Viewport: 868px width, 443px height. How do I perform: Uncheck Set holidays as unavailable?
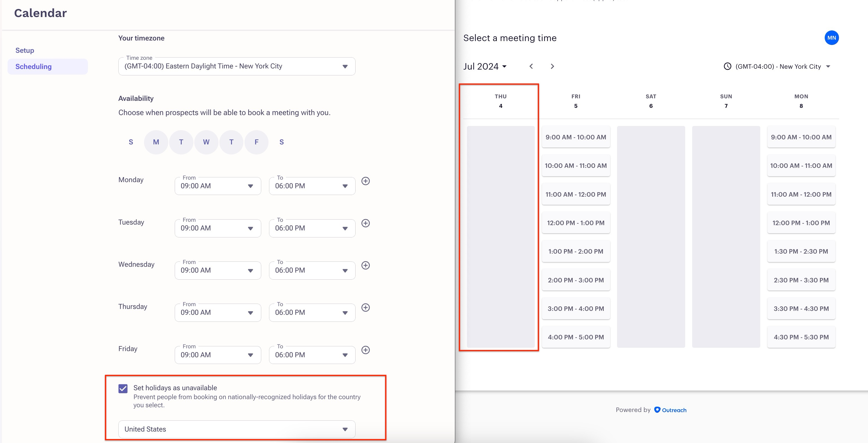[123, 388]
